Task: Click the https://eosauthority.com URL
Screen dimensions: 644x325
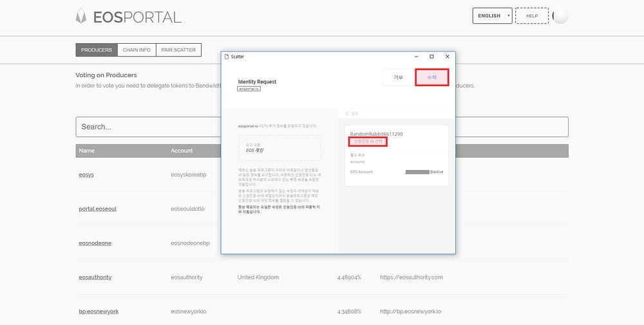Action: [412, 277]
